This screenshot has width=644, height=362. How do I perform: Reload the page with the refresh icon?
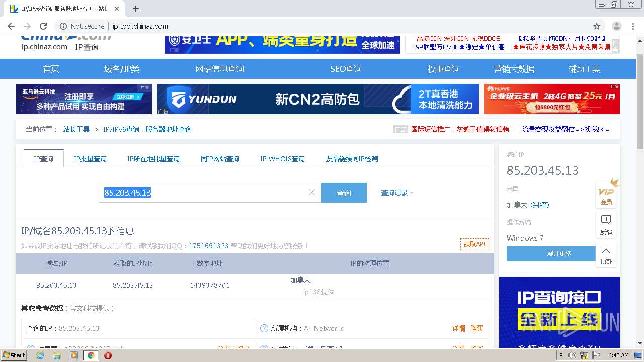click(43, 26)
